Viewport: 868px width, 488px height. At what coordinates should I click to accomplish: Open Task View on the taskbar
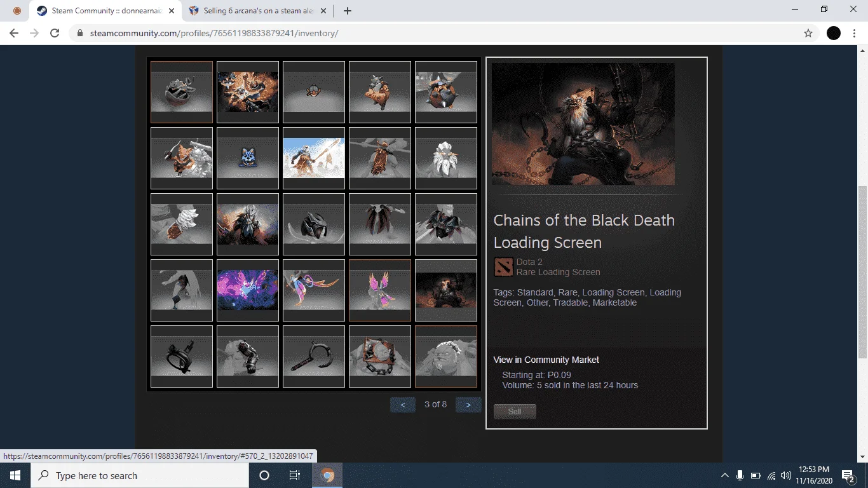295,475
